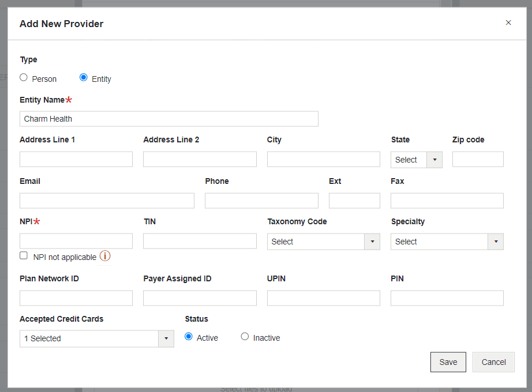
Task: Select Active status for the provider
Action: [x=188, y=337]
